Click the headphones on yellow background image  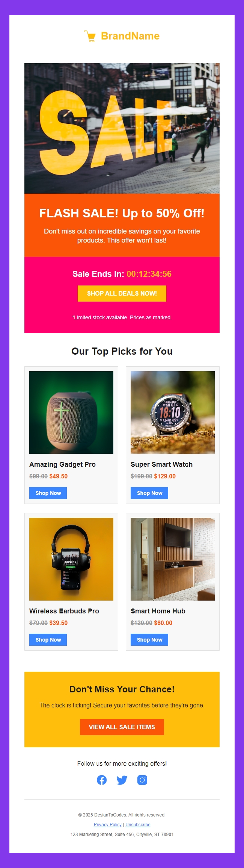point(71,559)
